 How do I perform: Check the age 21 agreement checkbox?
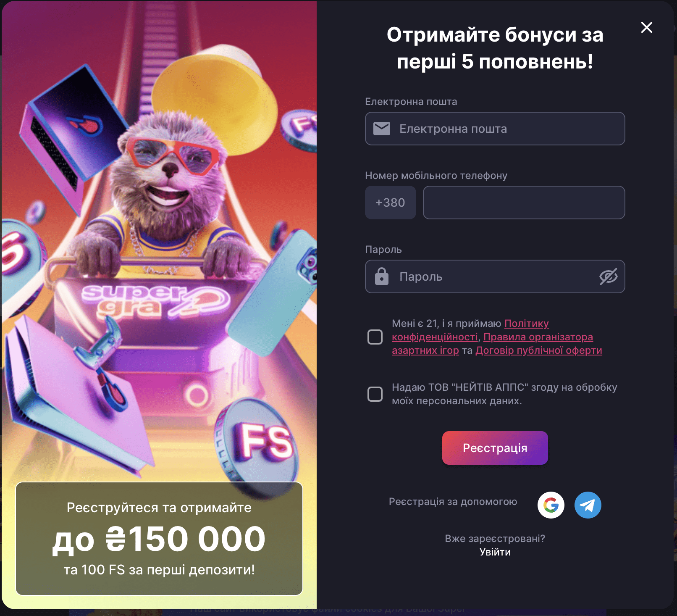point(375,337)
